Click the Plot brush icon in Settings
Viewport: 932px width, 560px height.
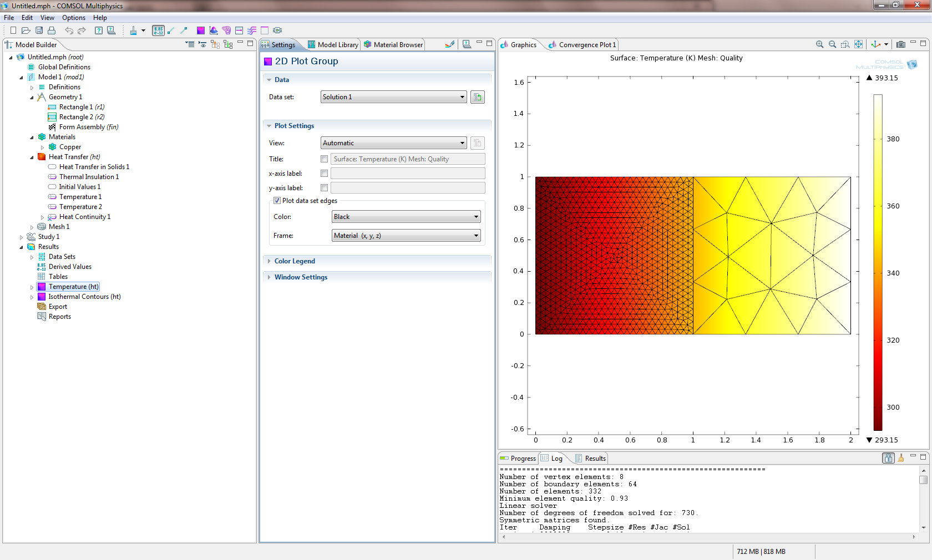450,44
